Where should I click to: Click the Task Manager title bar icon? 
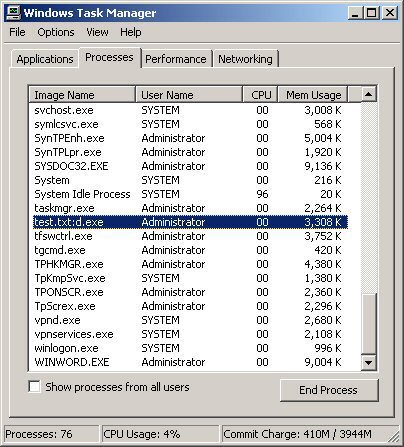click(x=14, y=13)
